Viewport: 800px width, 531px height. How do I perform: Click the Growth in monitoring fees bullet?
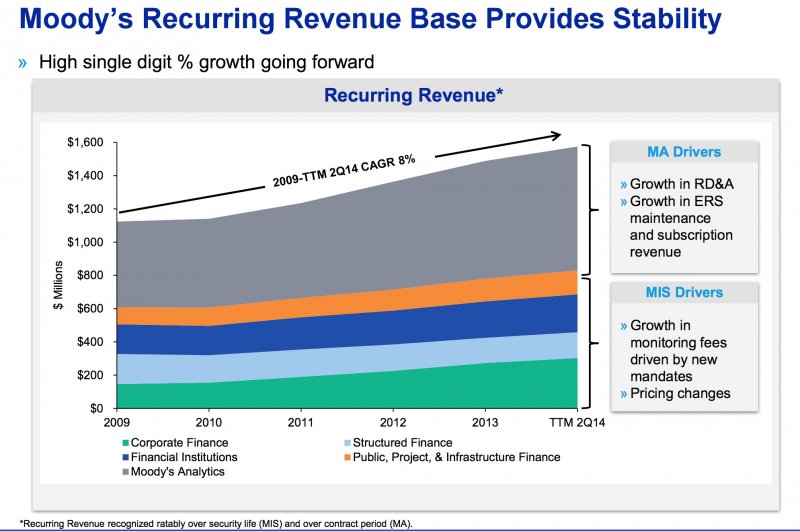674,351
